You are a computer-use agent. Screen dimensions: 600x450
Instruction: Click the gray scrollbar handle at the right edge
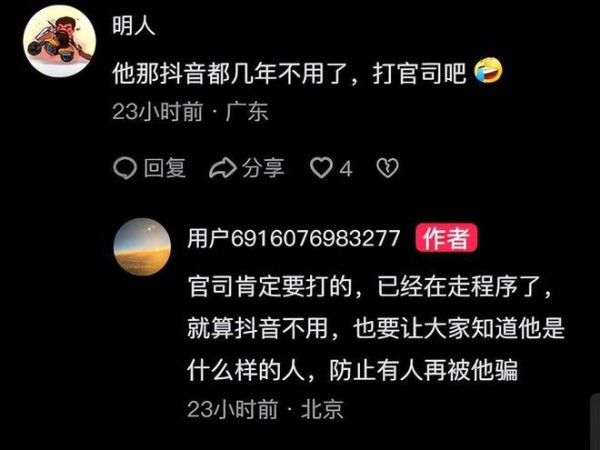click(x=595, y=421)
